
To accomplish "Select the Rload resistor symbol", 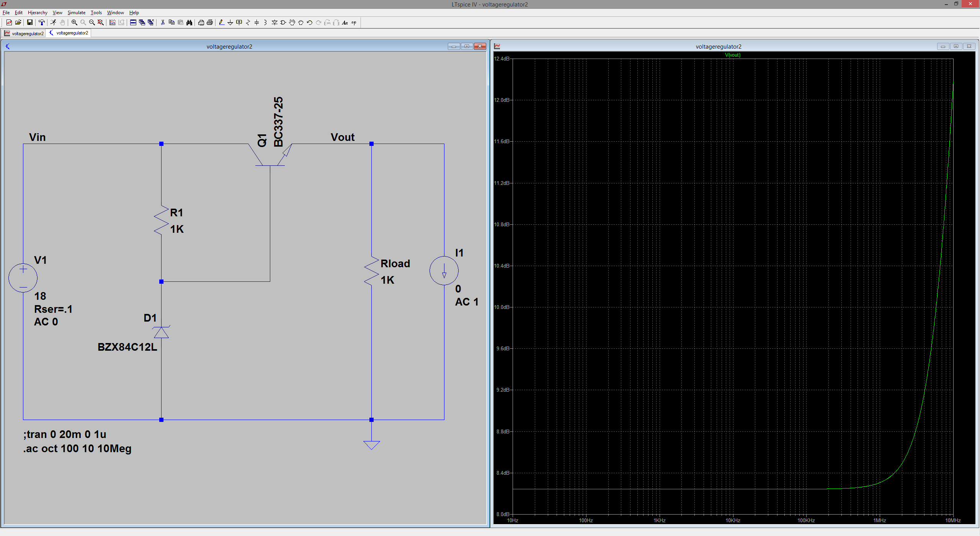I will (x=371, y=271).
